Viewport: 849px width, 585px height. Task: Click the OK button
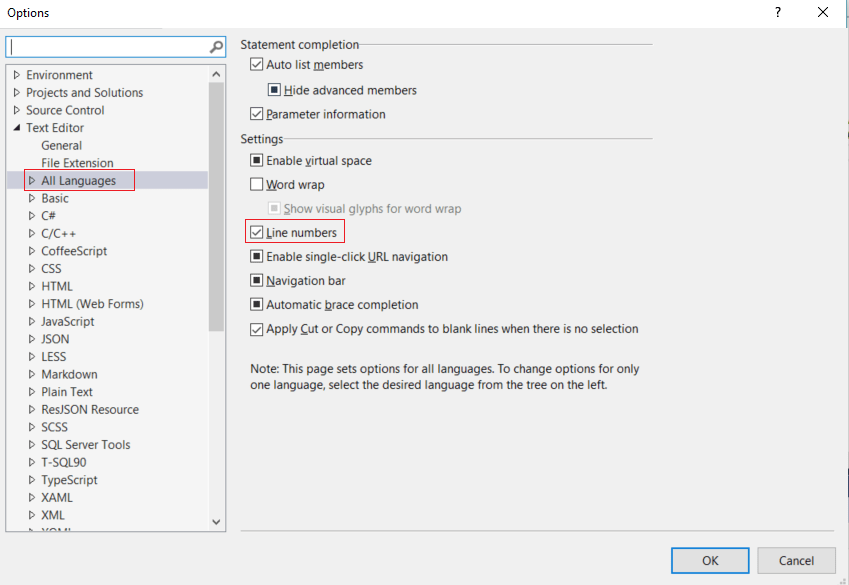coord(710,561)
